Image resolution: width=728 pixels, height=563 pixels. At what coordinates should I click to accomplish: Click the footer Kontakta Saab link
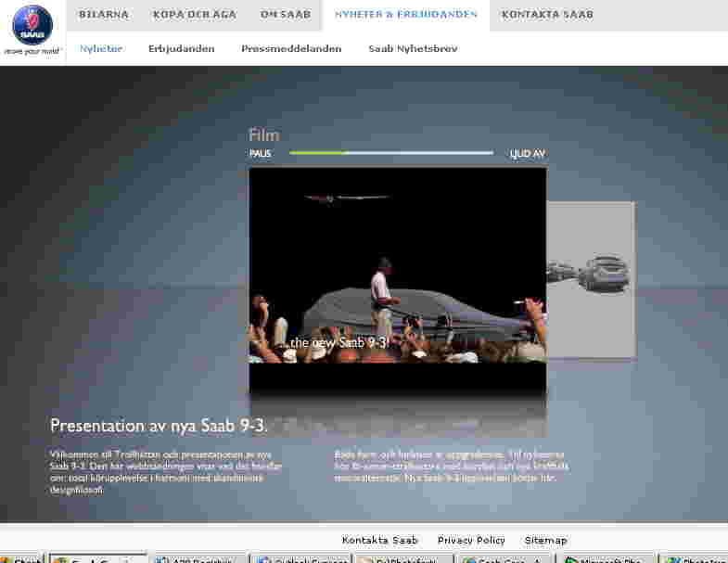point(380,540)
